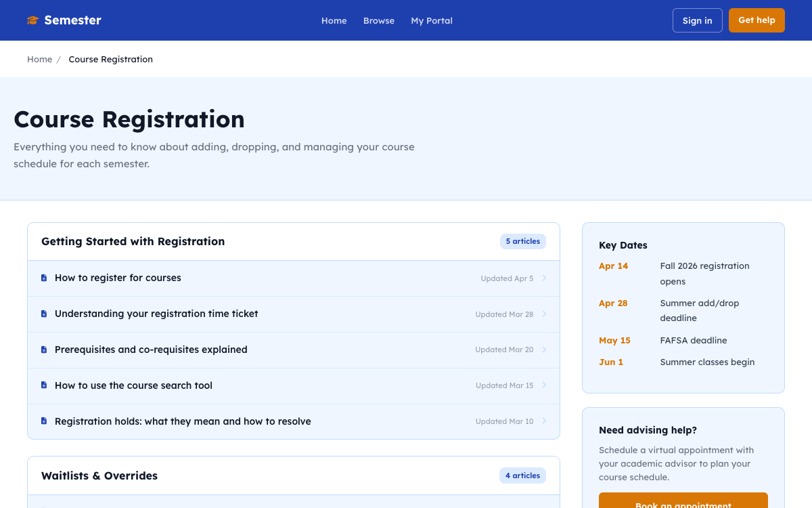Click Updated Apr 5 timestamp
Viewport: 812px width, 508px height.
507,278
